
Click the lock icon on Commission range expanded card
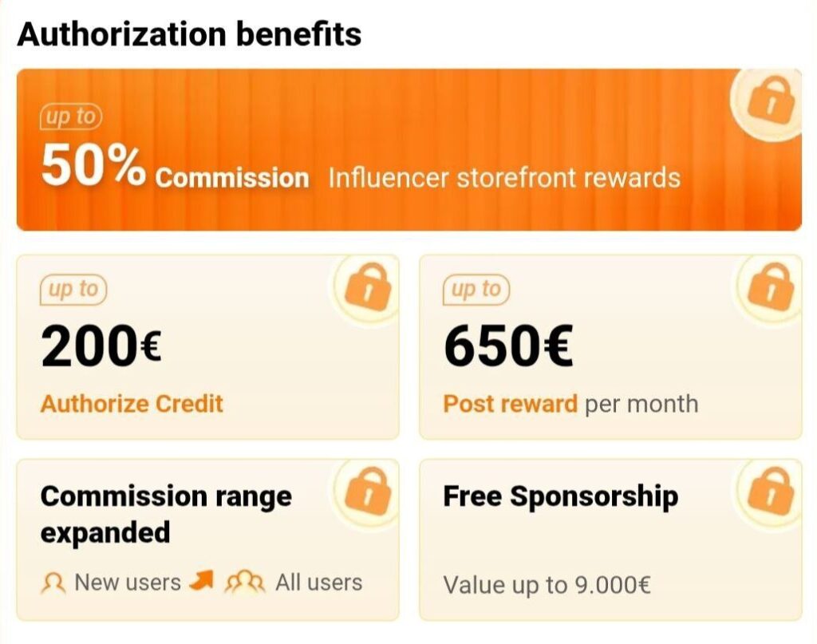pos(369,491)
